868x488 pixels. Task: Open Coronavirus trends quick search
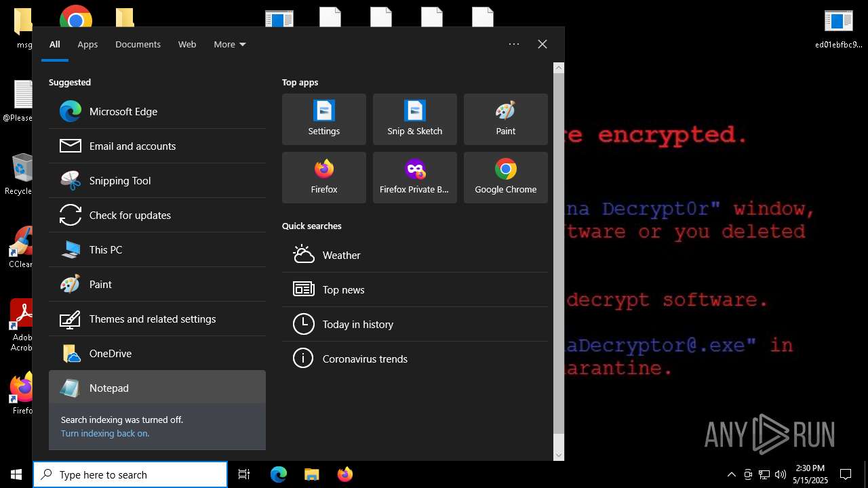415,359
